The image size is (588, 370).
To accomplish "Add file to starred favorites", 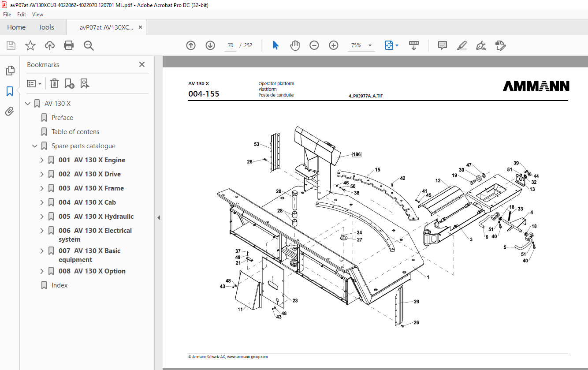I will 30,45.
